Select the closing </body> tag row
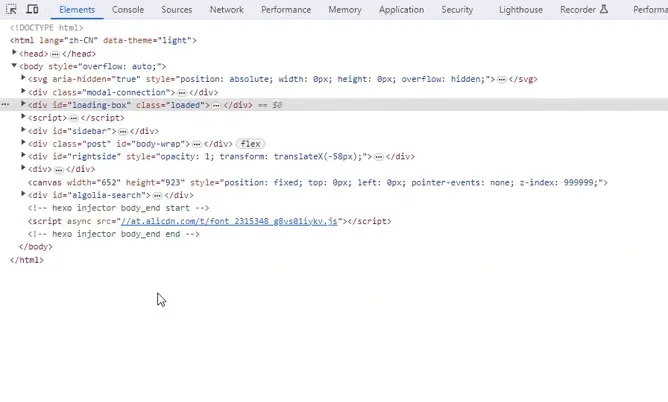The width and height of the screenshot is (668, 402). pos(36,247)
